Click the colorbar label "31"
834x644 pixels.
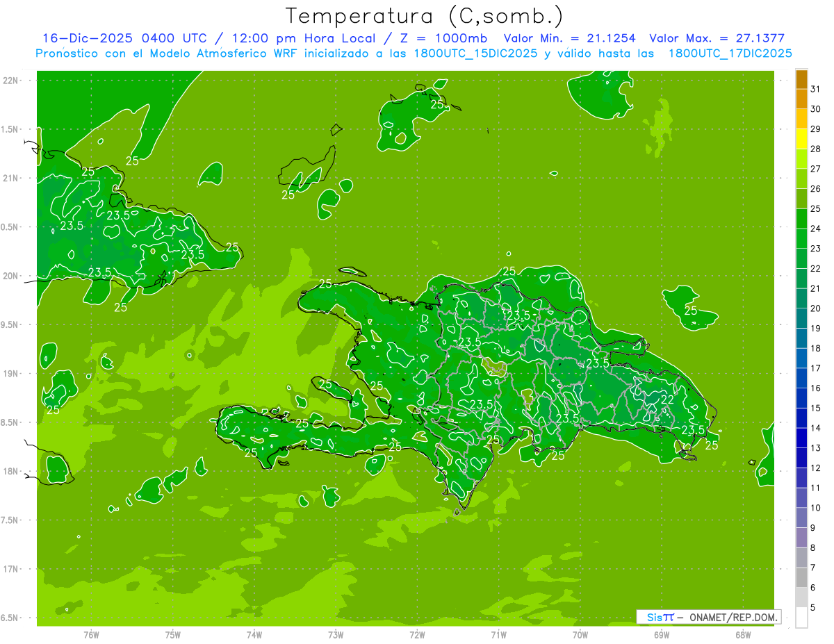point(815,89)
